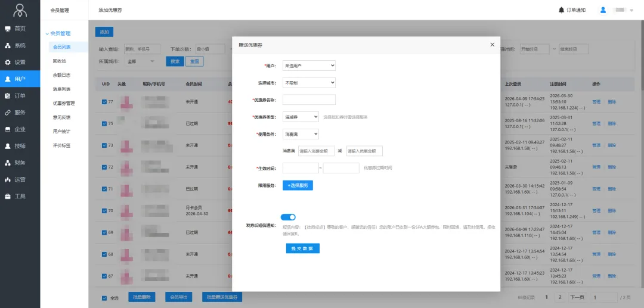Image resolution: width=644 pixels, height=308 pixels.
Task: Click the 首页 home icon in sidebar
Action: [8, 29]
